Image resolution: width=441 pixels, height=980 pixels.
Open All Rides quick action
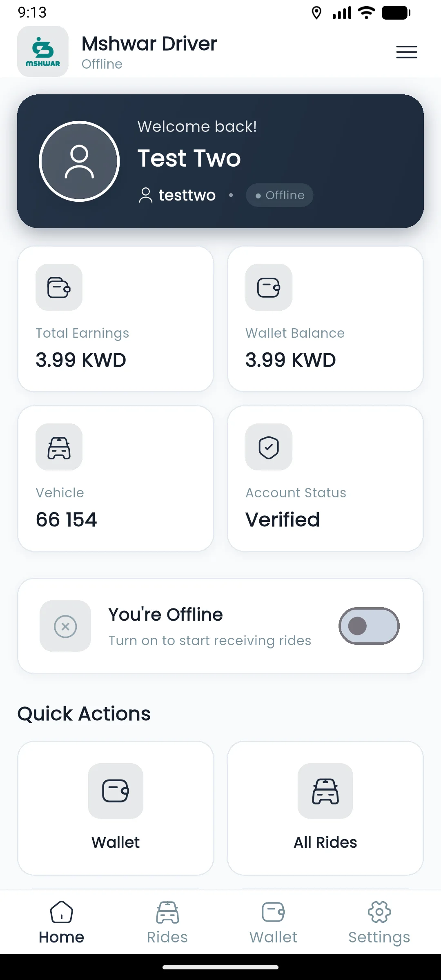[x=325, y=808]
